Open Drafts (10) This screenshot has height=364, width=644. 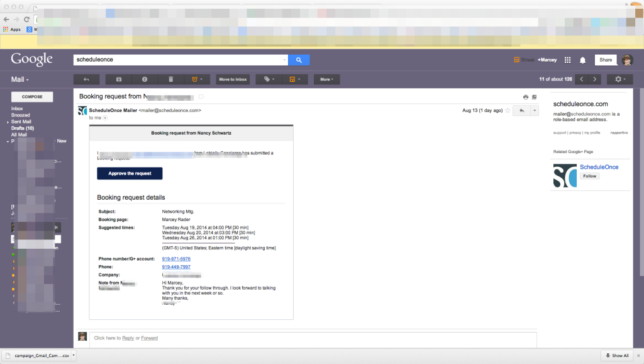point(23,128)
